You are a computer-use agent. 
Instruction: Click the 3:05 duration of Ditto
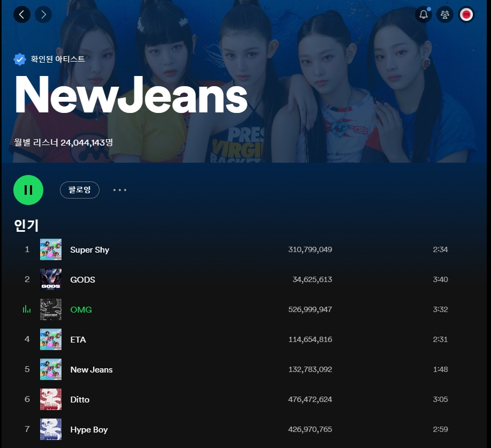(x=440, y=399)
